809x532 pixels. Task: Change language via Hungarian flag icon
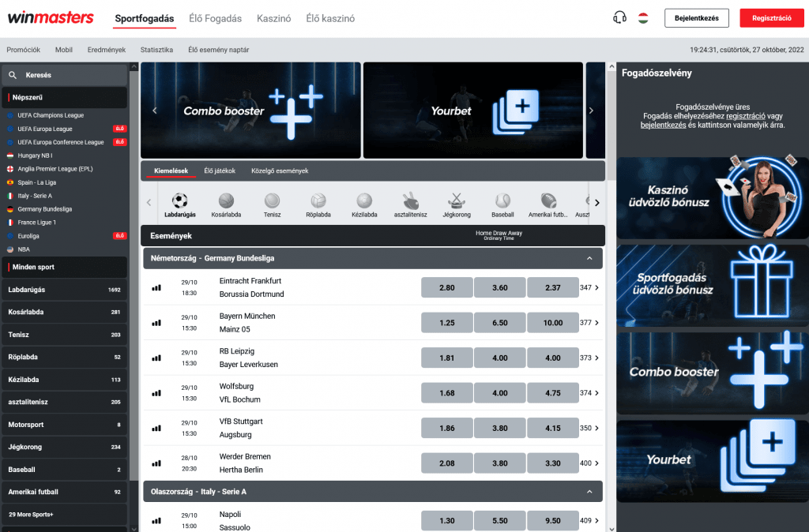tap(643, 18)
